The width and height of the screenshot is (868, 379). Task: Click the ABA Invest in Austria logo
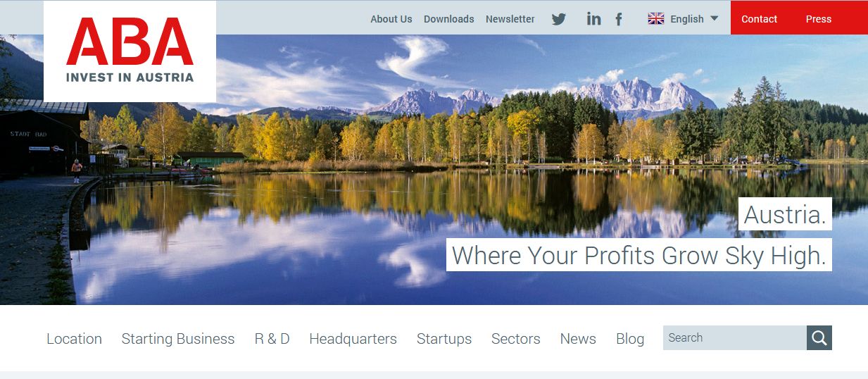click(130, 51)
